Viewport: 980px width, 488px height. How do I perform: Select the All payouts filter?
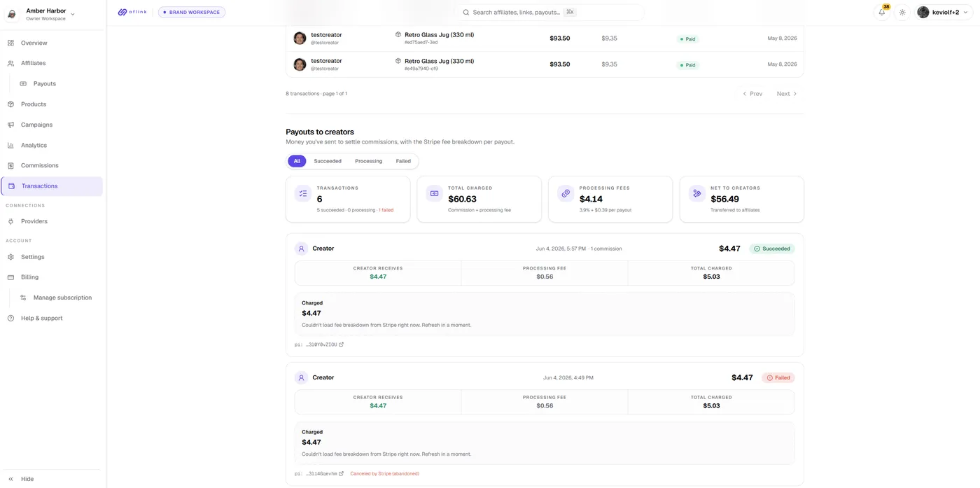tap(297, 161)
